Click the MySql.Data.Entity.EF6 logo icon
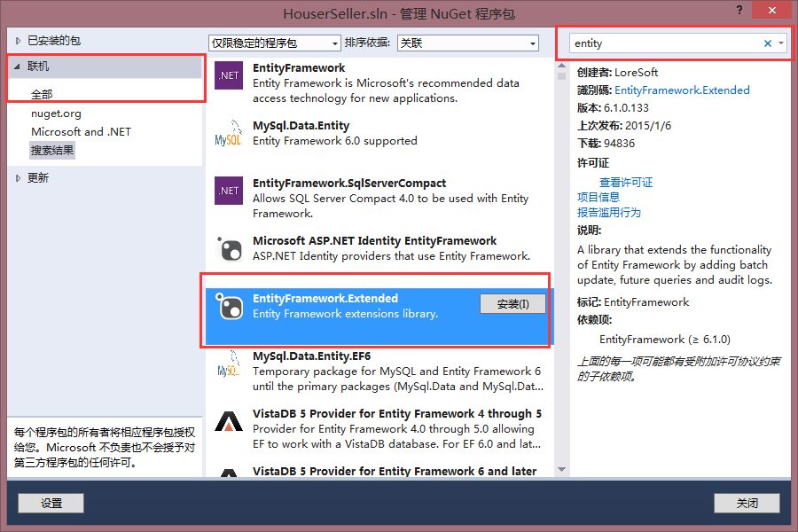Screen dimensions: 798x532 click(x=228, y=364)
